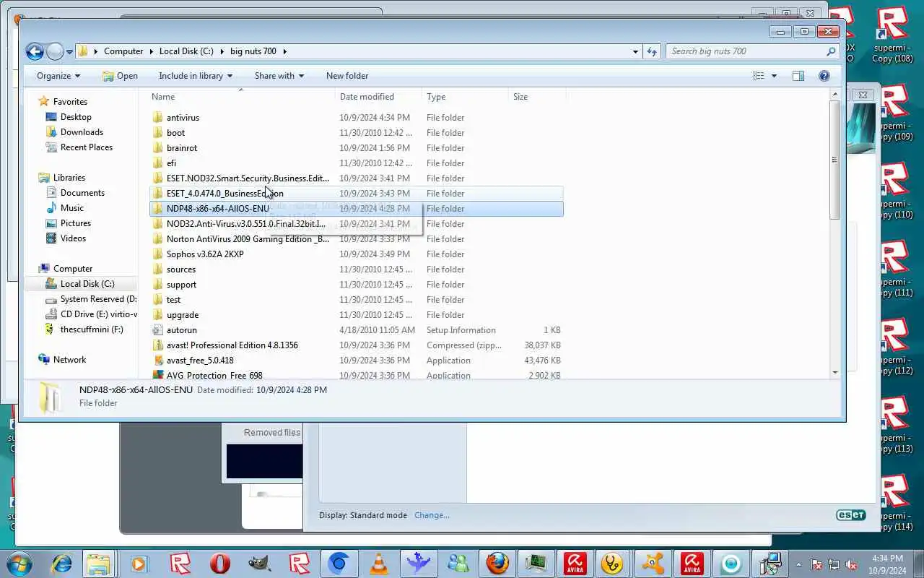This screenshot has width=924, height=578.
Task: Select Desktop under Favorites
Action: (76, 117)
